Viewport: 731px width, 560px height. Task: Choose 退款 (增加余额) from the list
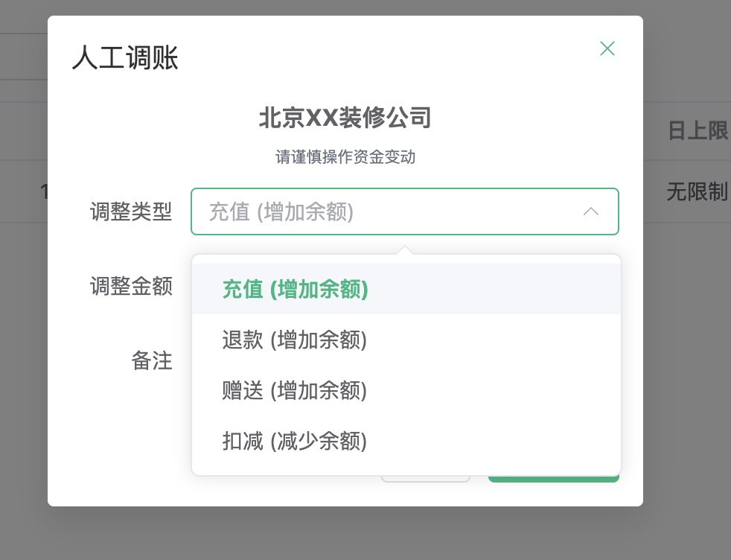(295, 340)
